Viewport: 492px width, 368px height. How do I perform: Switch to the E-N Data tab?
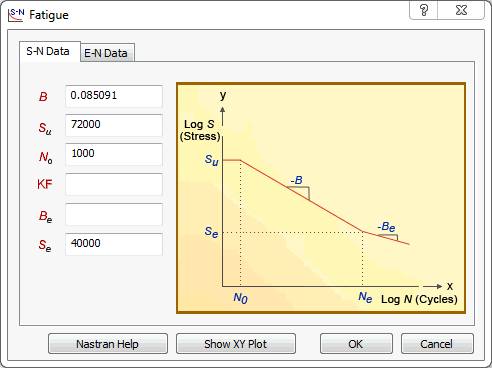[x=107, y=53]
